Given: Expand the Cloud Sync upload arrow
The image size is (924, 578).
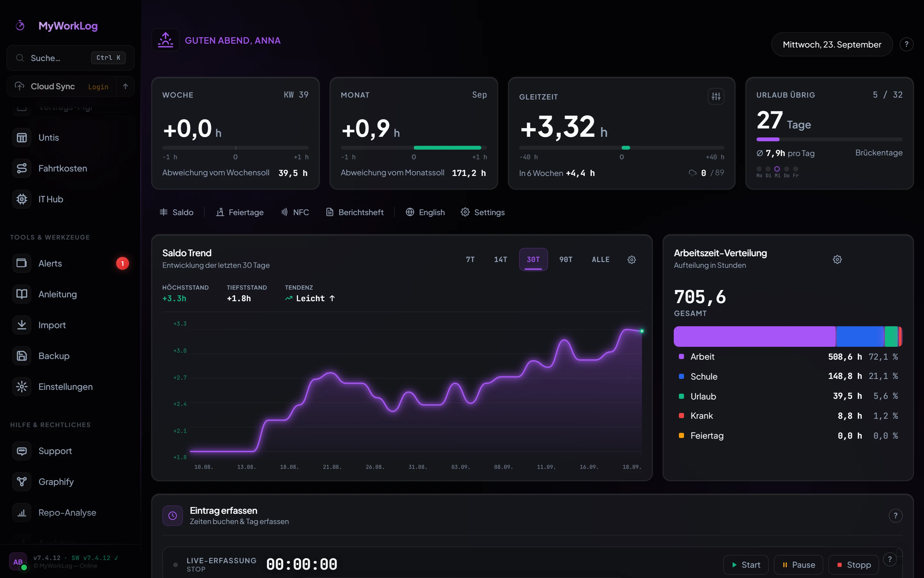Looking at the screenshot, I should [x=125, y=86].
